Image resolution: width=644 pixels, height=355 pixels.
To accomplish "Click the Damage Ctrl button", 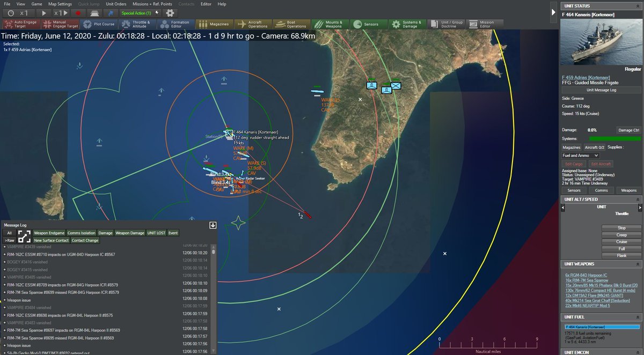I will [628, 130].
